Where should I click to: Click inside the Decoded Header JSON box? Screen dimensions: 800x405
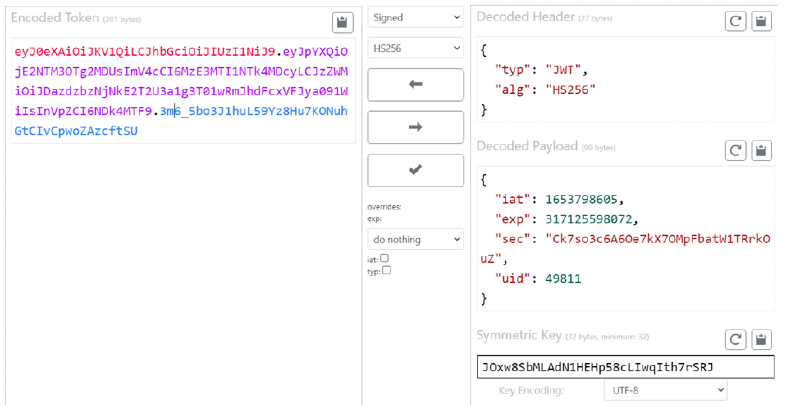(624, 78)
